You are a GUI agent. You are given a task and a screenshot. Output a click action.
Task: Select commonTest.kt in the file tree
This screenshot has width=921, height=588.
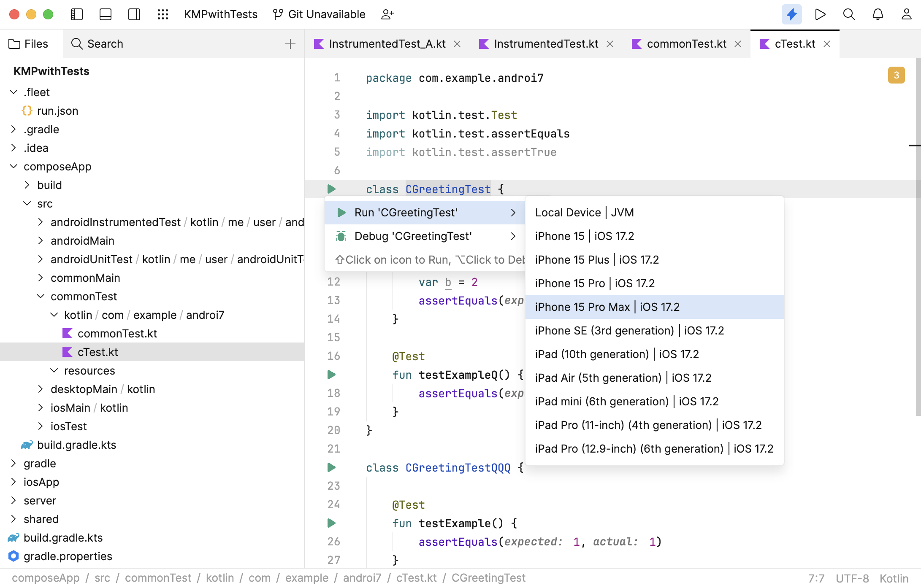pos(117,333)
